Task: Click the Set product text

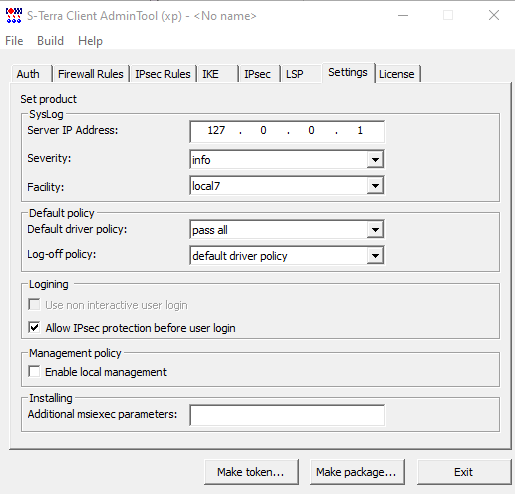Action: coord(48,99)
